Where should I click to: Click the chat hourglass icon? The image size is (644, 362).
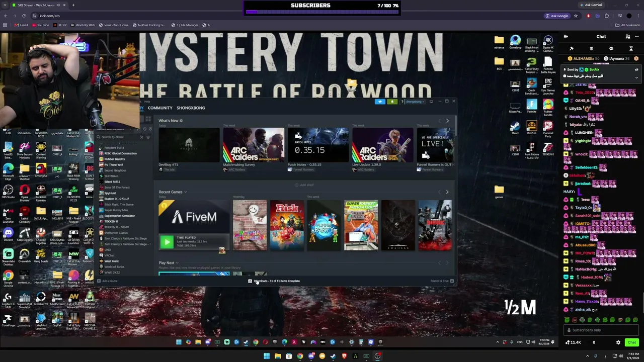coord(631,49)
